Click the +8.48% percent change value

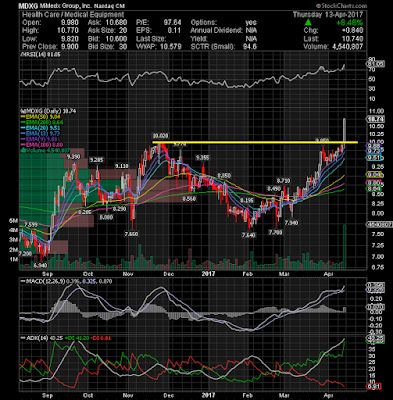349,23
